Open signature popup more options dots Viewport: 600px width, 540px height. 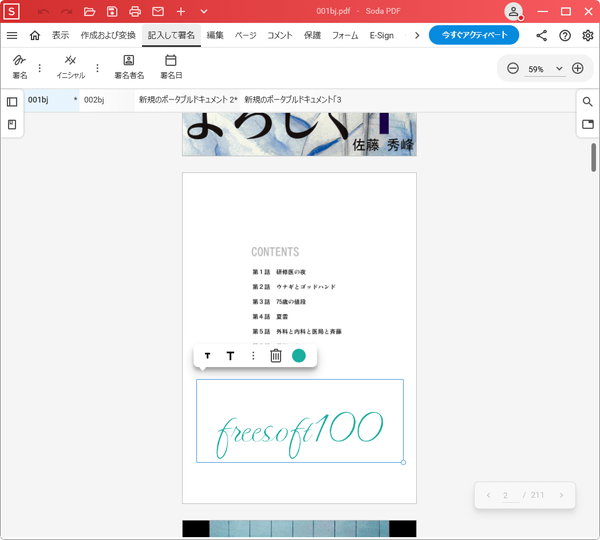(x=253, y=356)
